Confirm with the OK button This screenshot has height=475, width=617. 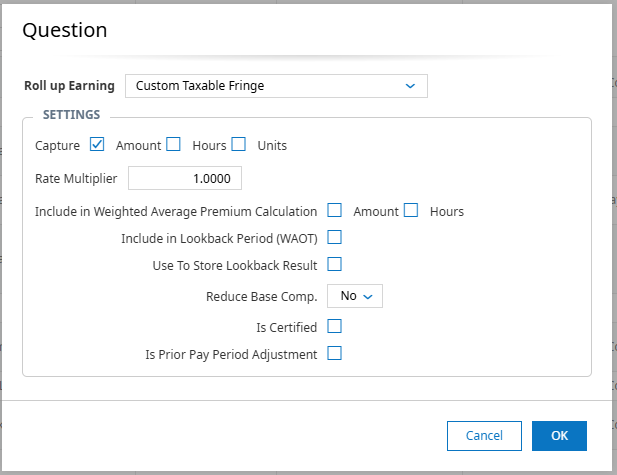[x=559, y=435]
